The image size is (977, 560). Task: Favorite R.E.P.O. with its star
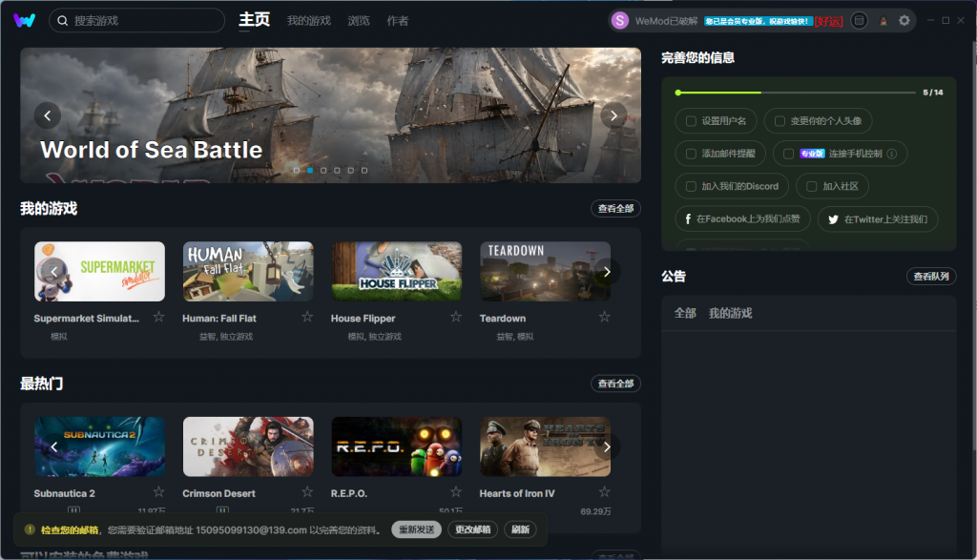(x=456, y=492)
